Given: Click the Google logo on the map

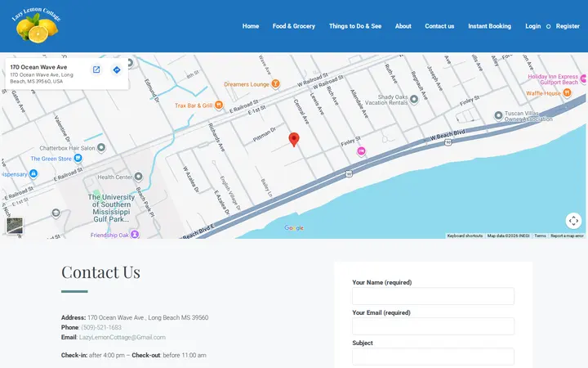Looking at the screenshot, I should coord(294,228).
